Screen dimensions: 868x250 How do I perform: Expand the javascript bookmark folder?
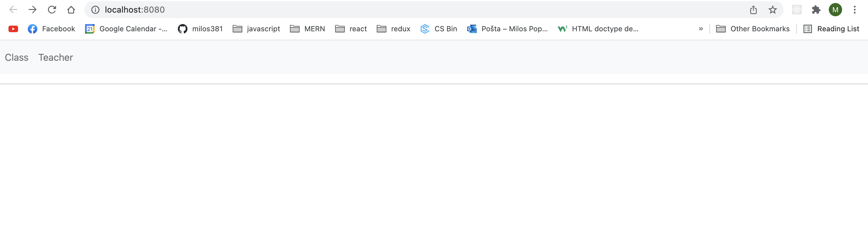click(256, 29)
